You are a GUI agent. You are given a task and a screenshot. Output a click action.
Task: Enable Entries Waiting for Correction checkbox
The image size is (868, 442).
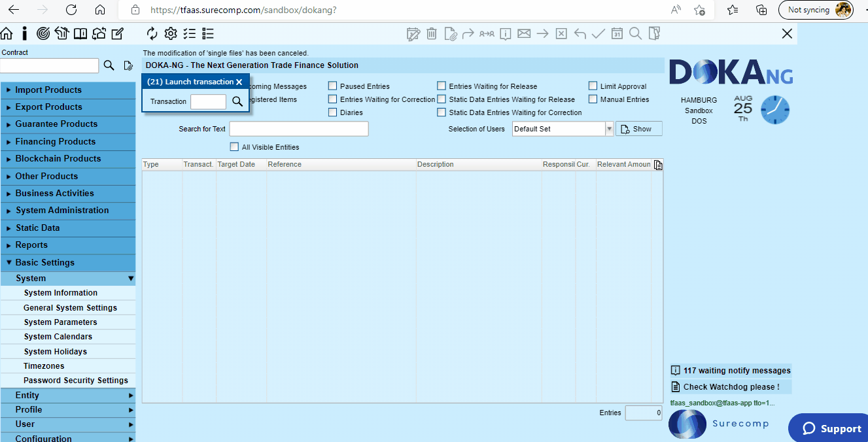pos(333,99)
